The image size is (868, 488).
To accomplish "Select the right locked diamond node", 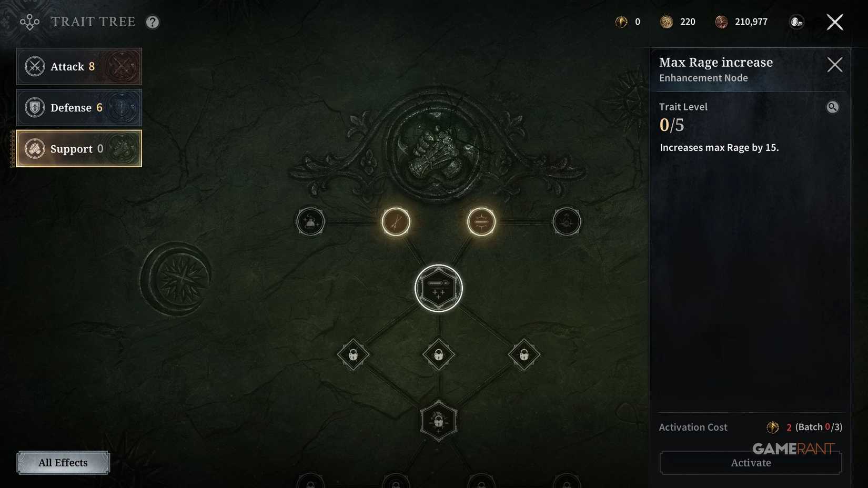I will (x=524, y=354).
